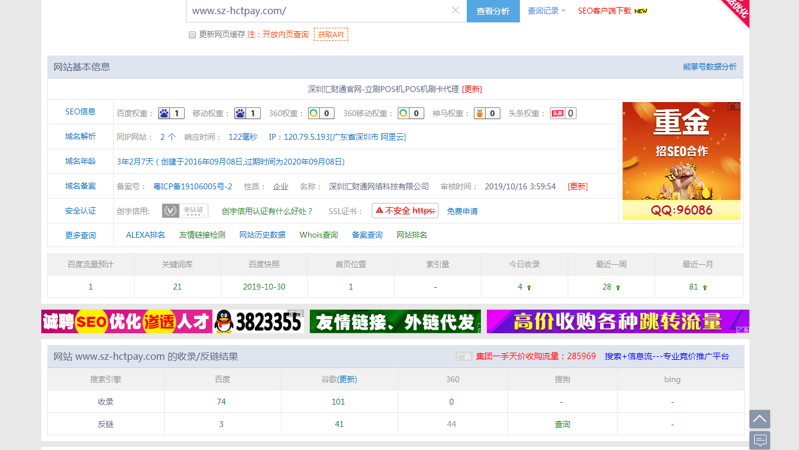This screenshot has height=450, width=799.
Task: Open the feedback chat icon
Action: point(759,440)
